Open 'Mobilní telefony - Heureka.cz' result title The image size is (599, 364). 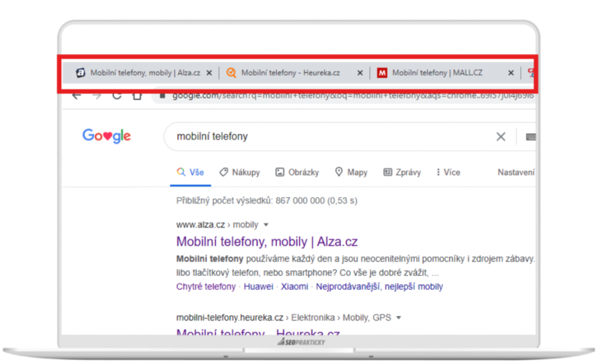(x=258, y=331)
